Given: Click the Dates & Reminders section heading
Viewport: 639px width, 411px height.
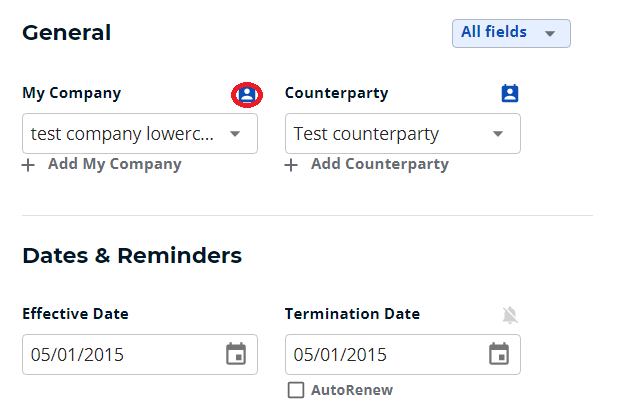Looking at the screenshot, I should (x=132, y=256).
